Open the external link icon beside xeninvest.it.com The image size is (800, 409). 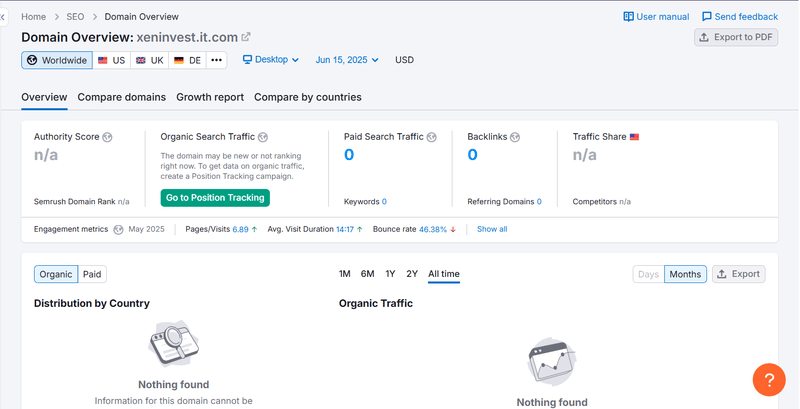tap(246, 37)
